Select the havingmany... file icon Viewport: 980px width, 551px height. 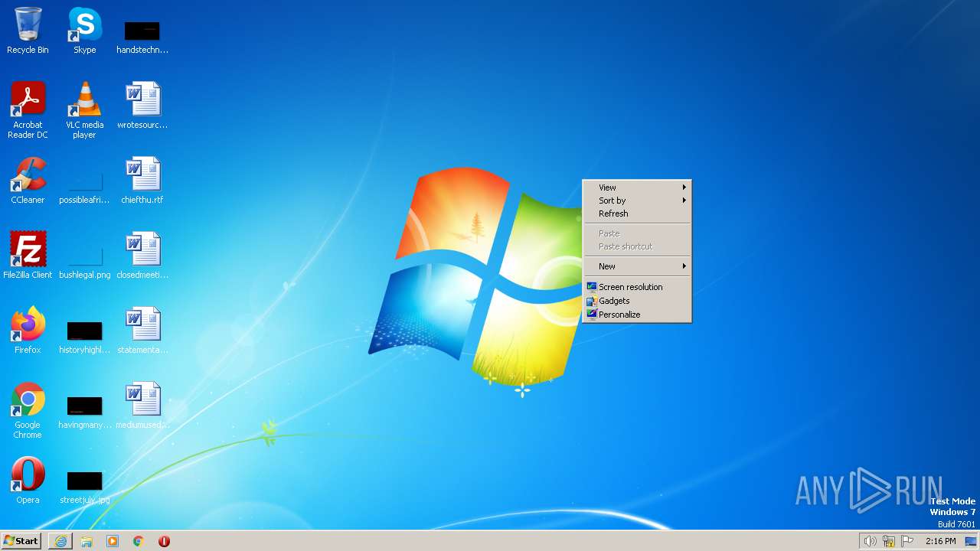point(84,413)
